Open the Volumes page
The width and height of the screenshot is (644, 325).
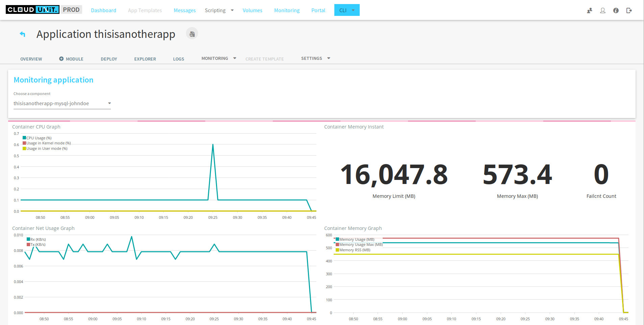tap(252, 10)
